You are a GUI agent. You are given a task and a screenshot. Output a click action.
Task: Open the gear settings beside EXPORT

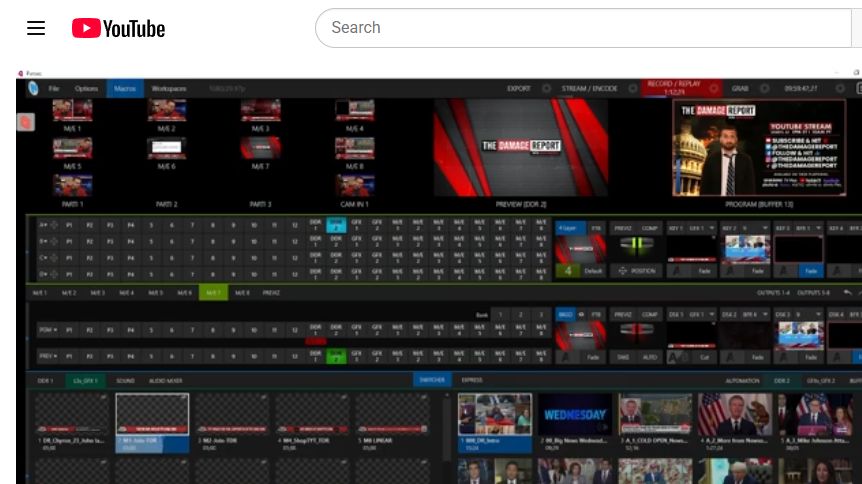pyautogui.click(x=546, y=89)
